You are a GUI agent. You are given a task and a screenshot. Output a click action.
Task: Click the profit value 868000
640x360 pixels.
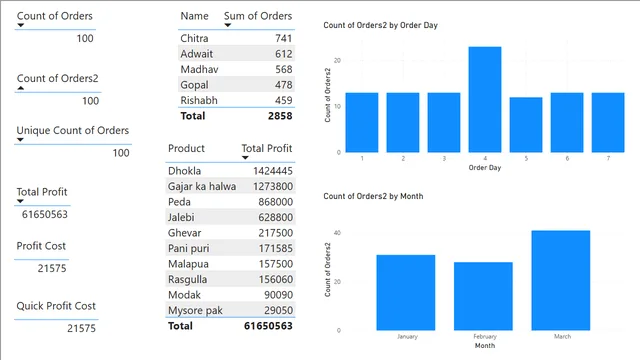(x=276, y=202)
